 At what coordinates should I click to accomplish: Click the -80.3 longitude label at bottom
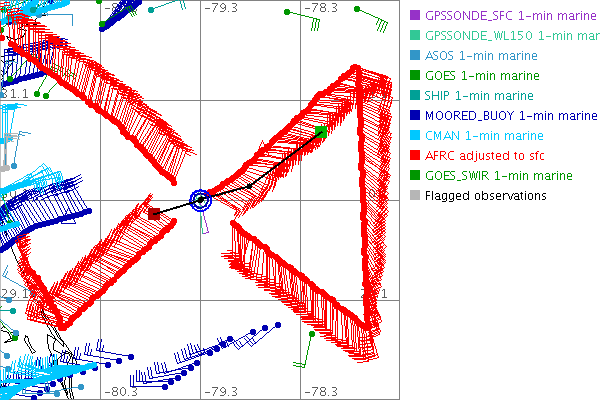[x=121, y=392]
